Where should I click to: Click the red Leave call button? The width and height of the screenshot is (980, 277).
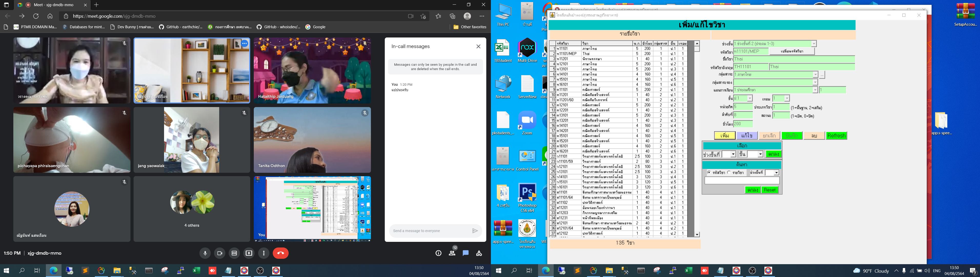point(280,253)
